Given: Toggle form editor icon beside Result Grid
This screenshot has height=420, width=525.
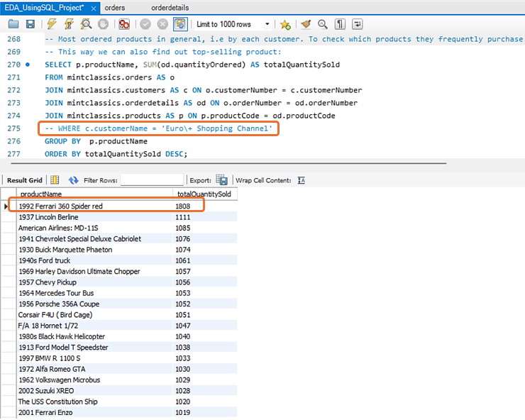Looking at the screenshot, I should (x=55, y=180).
